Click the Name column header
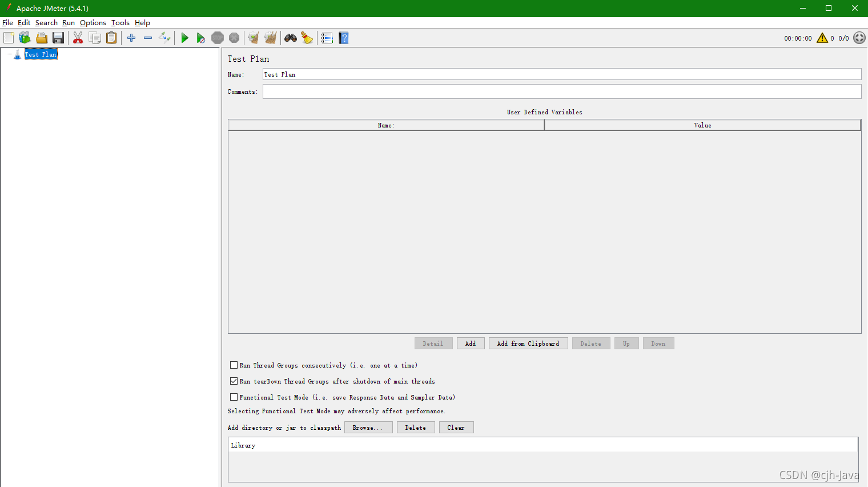 pos(386,125)
